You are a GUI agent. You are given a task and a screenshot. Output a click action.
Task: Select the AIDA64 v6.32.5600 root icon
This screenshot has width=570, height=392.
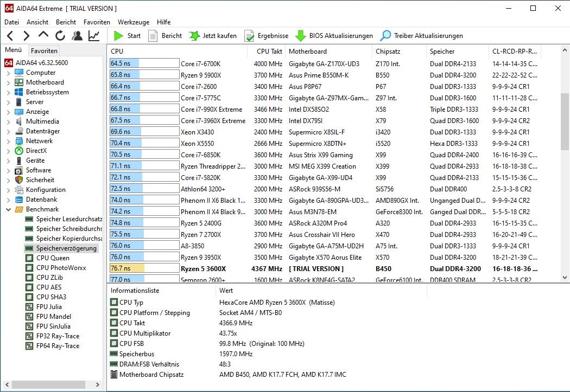point(9,63)
